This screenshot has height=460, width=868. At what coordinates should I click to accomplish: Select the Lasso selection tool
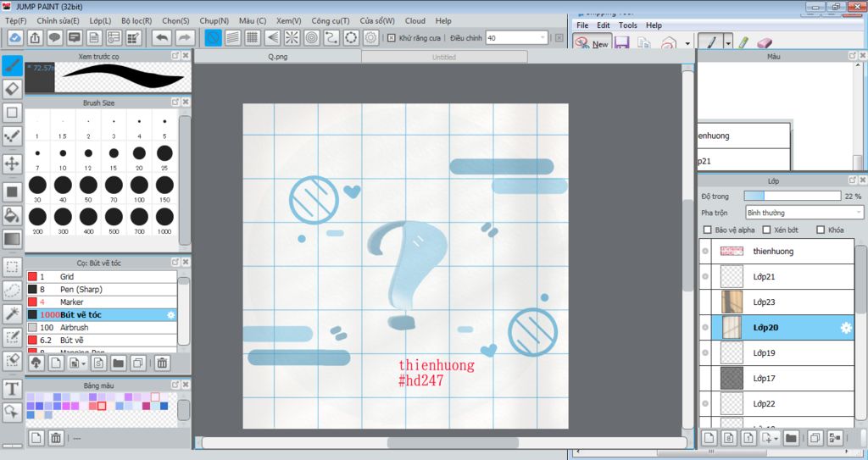(x=12, y=290)
